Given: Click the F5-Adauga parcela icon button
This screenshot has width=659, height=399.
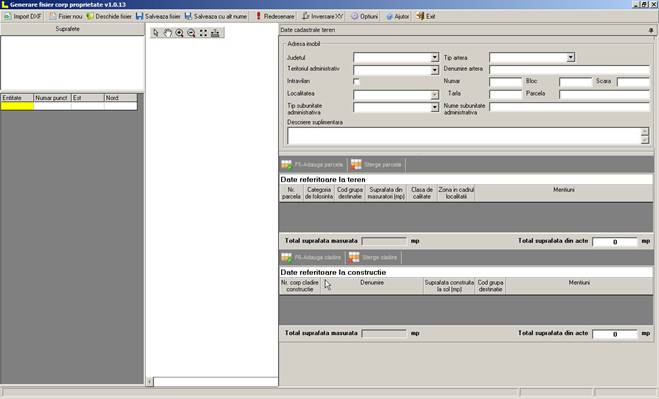Looking at the screenshot, I should click(x=312, y=164).
